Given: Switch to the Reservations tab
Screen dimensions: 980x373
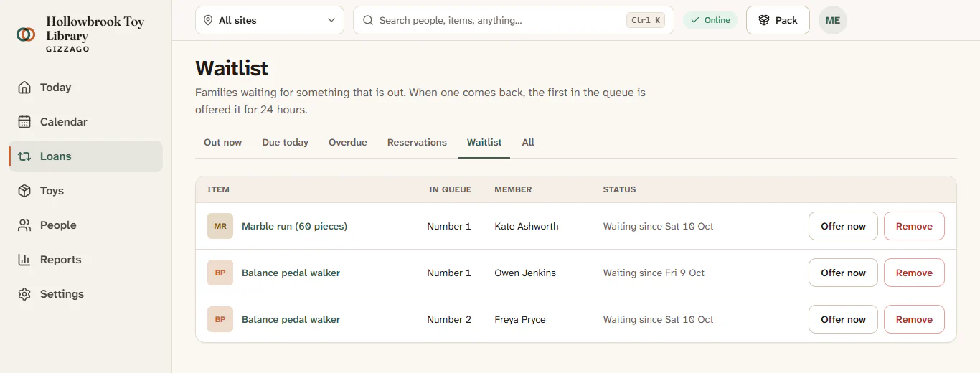Looking at the screenshot, I should coord(417,142).
